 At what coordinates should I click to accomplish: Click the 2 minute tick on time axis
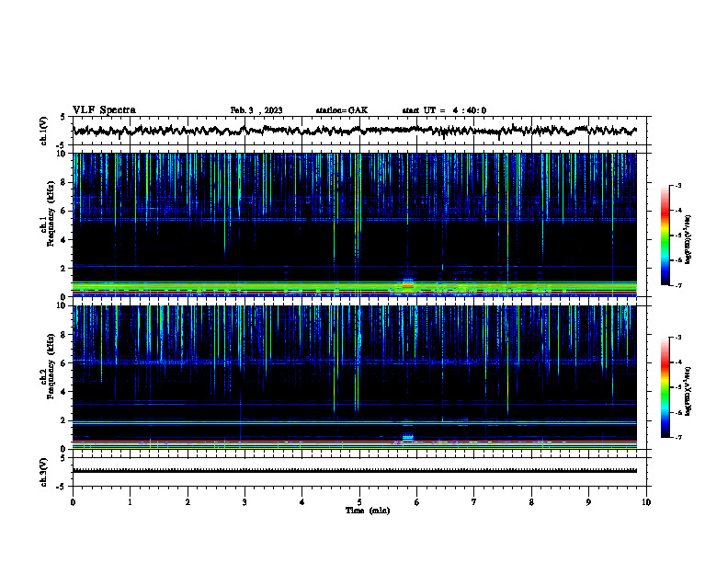[188, 502]
